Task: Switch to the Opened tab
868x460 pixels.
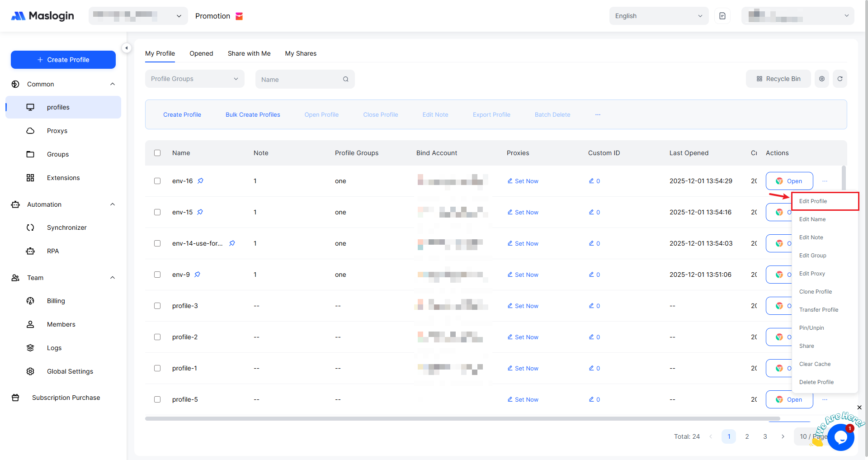Action: pyautogui.click(x=201, y=53)
